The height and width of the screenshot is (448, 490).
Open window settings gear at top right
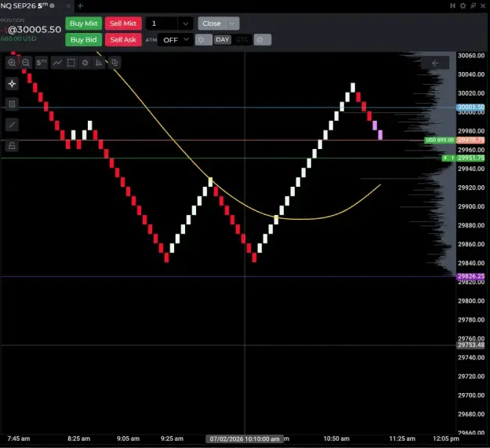click(463, 5)
